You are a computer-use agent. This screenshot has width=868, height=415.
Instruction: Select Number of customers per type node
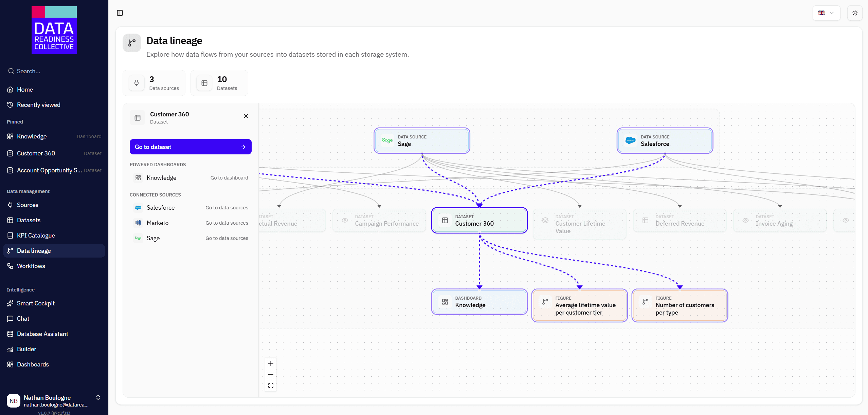click(x=680, y=305)
